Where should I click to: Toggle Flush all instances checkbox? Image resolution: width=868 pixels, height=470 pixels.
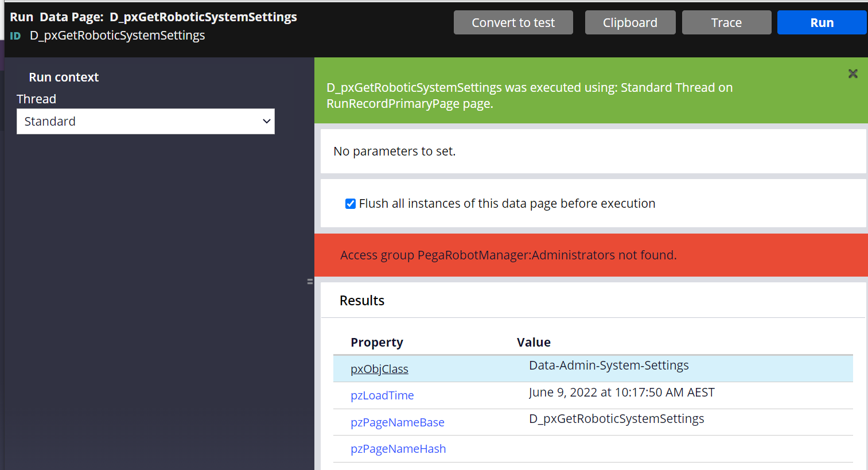pyautogui.click(x=351, y=204)
